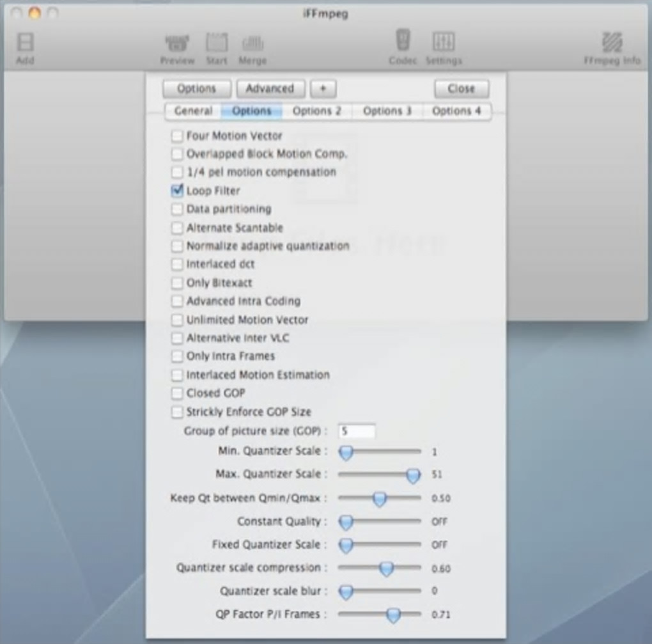Open the FFmpeg Info icon
Image resolution: width=652 pixels, height=644 pixels.
[x=612, y=48]
